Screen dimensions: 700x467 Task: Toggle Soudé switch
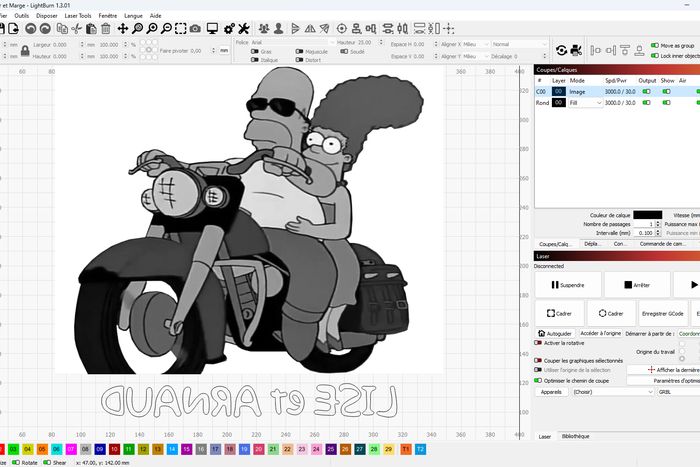pos(344,52)
